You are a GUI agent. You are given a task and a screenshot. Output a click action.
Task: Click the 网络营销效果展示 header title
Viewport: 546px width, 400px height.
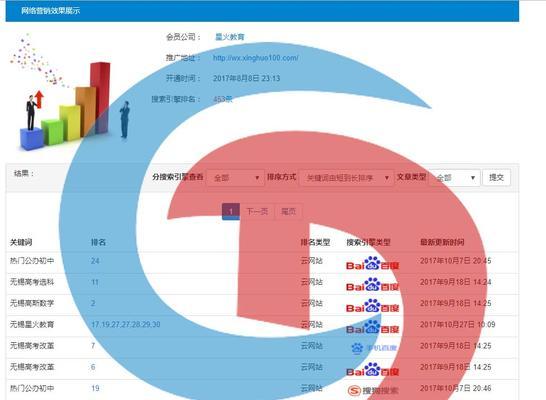click(x=50, y=11)
